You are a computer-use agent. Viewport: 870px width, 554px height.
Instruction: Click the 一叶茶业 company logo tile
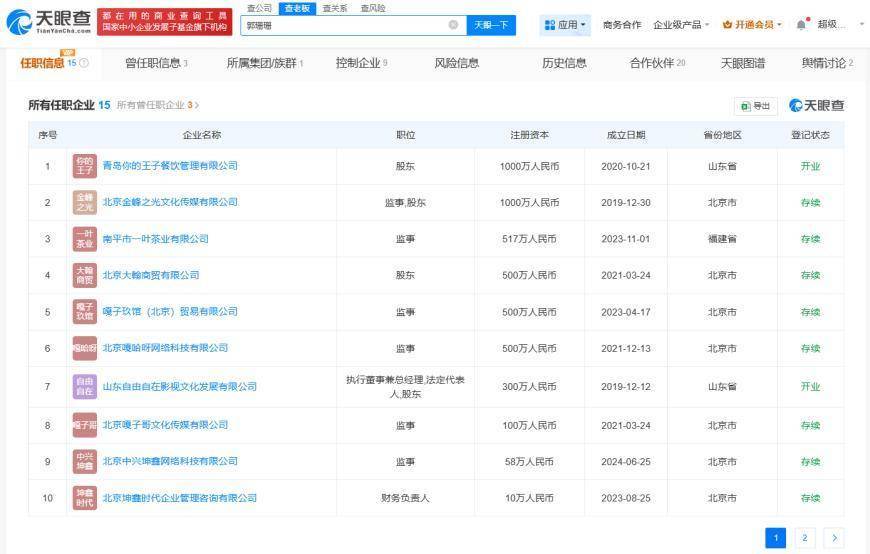click(85, 239)
